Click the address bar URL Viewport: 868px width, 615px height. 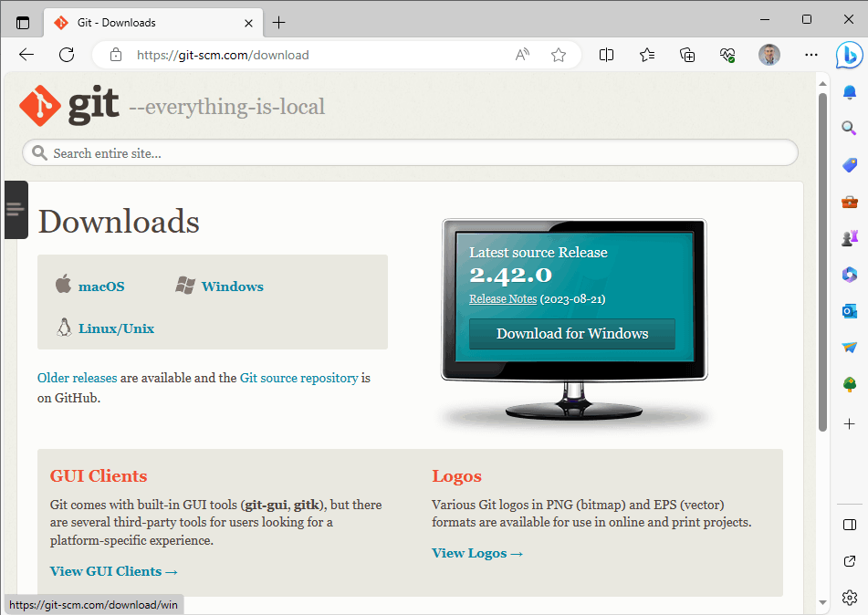tap(223, 55)
